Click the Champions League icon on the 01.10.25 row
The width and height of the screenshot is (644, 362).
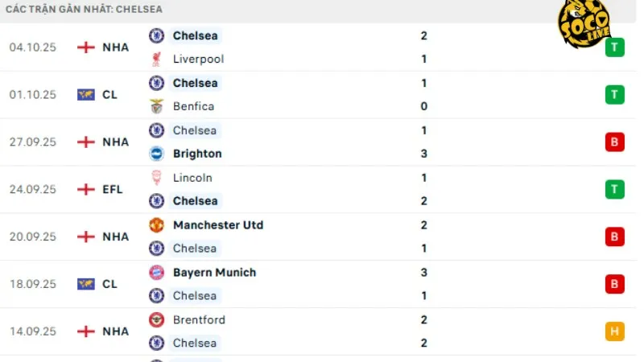pyautogui.click(x=85, y=95)
